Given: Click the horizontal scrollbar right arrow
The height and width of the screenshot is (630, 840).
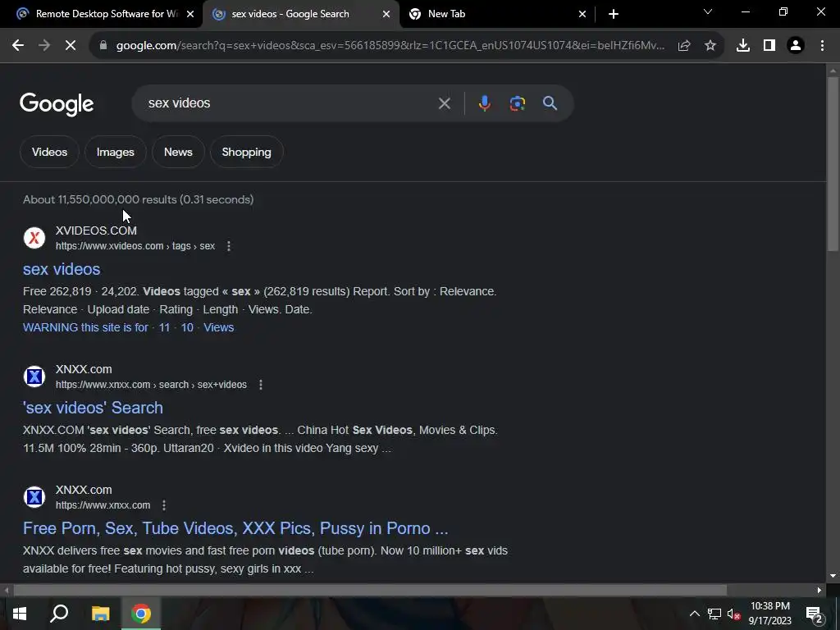Looking at the screenshot, I should 819,591.
